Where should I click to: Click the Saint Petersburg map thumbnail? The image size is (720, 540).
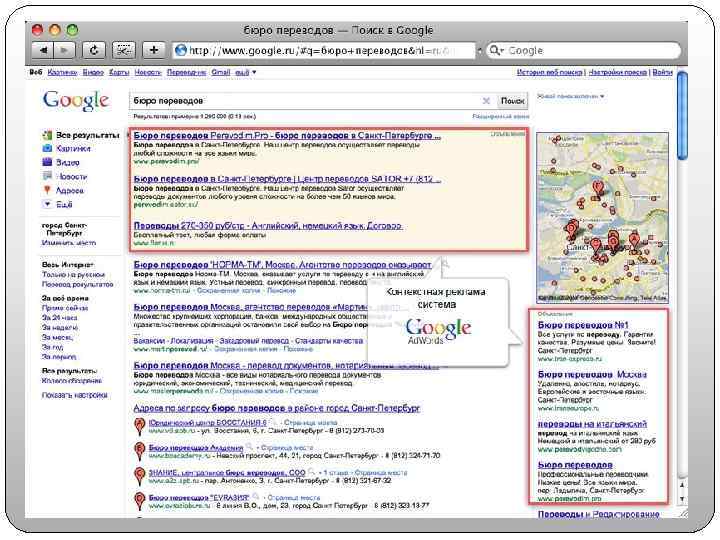(602, 218)
